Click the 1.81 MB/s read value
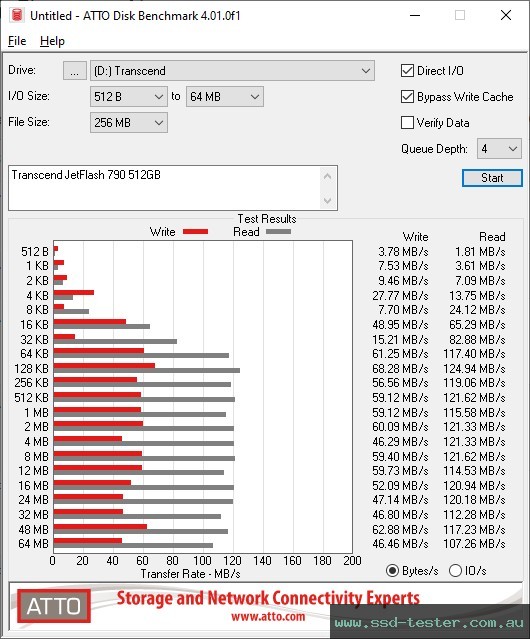This screenshot has width=530, height=639. pos(480,252)
